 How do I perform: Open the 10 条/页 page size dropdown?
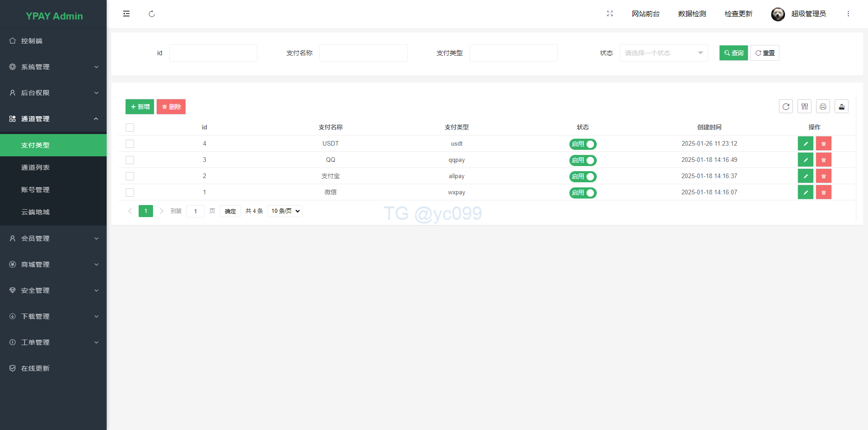(285, 211)
